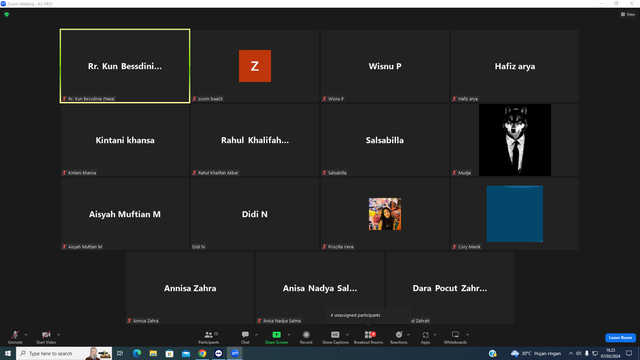Open the View layout menu
The width and height of the screenshot is (640, 360).
[628, 14]
